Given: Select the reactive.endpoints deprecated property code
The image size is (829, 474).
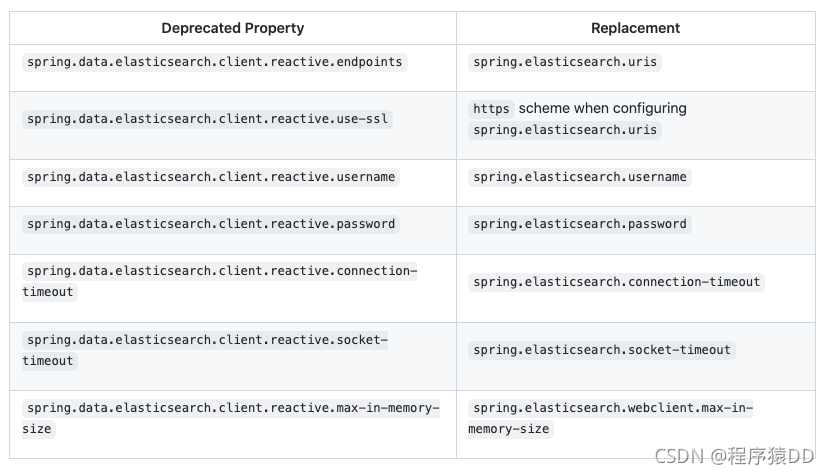Looking at the screenshot, I should [215, 62].
